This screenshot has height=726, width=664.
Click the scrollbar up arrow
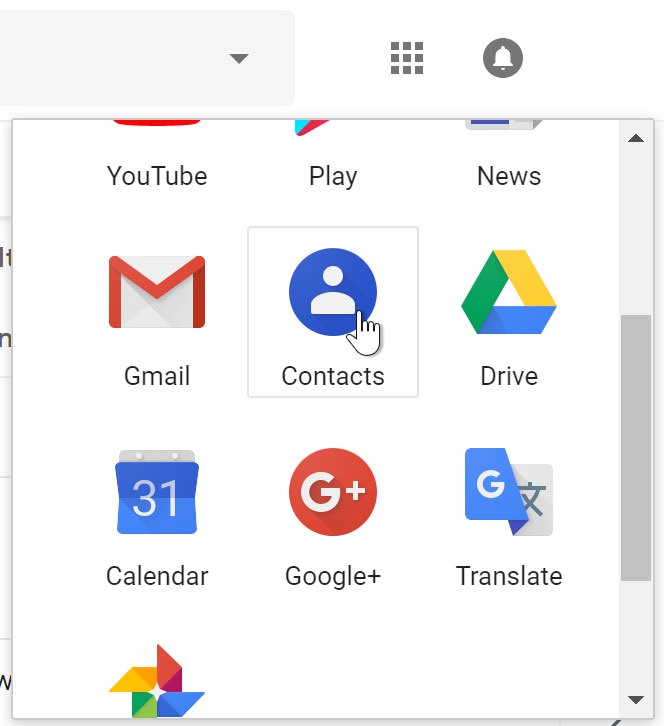635,138
